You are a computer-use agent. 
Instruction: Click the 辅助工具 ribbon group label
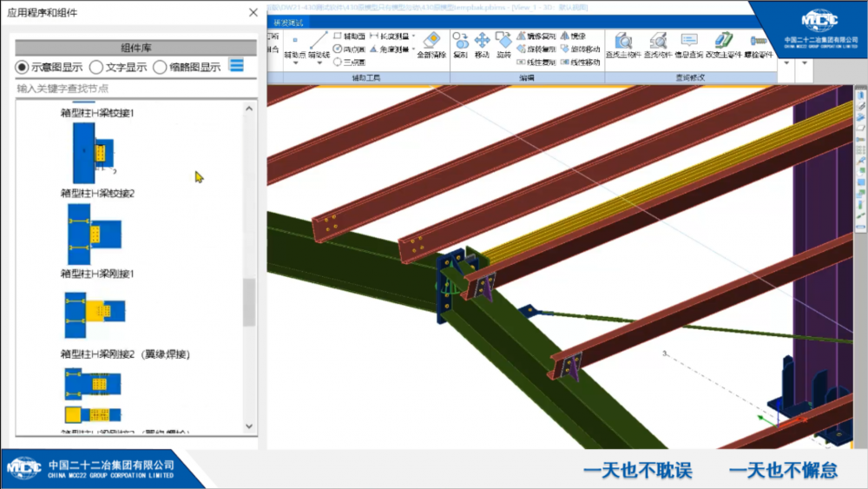coord(366,78)
